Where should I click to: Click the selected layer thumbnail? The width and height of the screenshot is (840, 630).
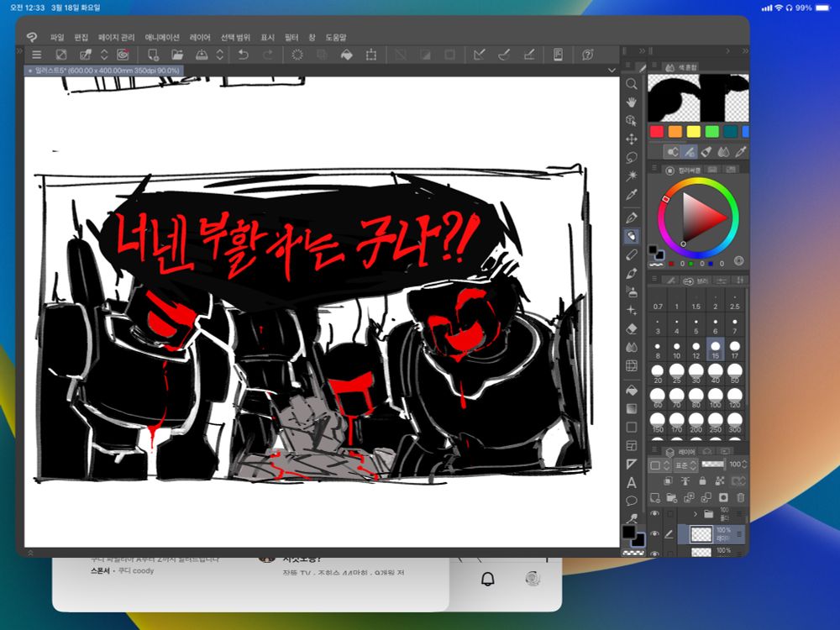tap(701, 534)
